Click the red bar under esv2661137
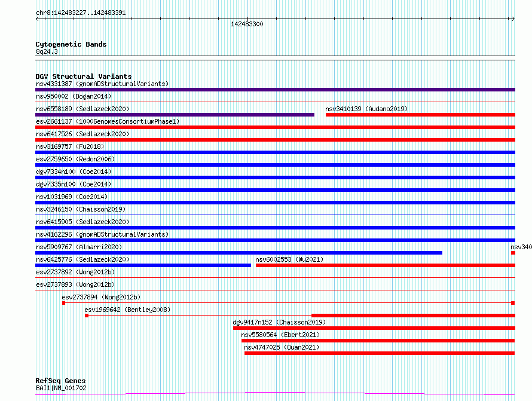The image size is (532, 401). pyautogui.click(x=275, y=127)
